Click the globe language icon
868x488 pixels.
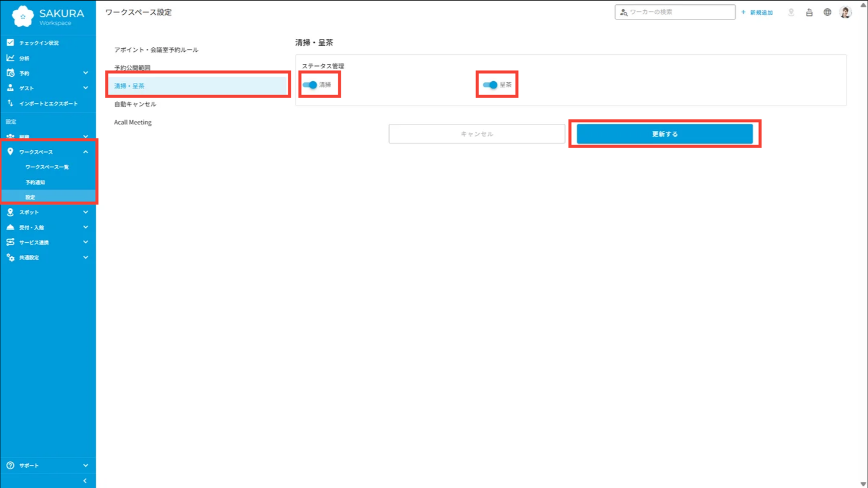click(x=827, y=12)
